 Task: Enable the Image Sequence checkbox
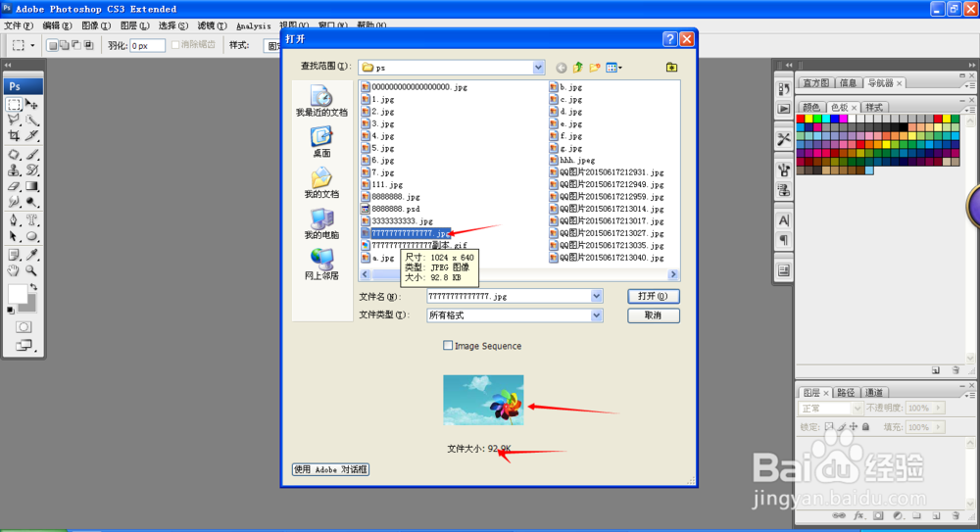pos(448,345)
